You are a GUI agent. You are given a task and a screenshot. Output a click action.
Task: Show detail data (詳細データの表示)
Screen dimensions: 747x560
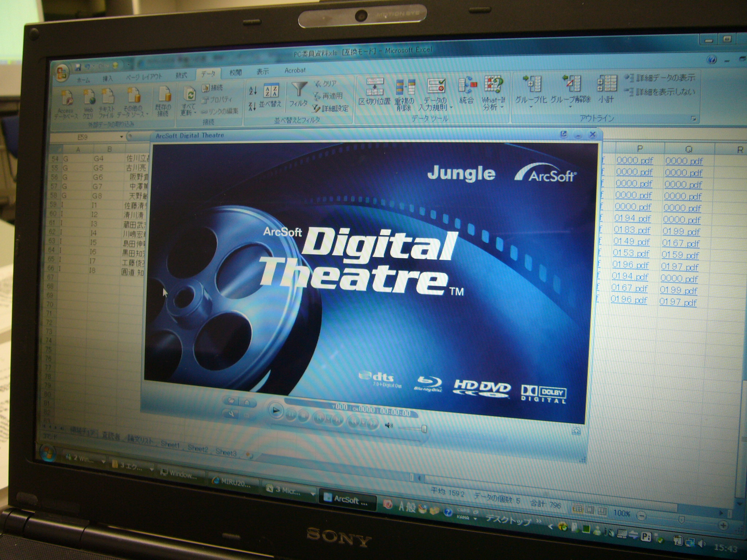click(660, 78)
